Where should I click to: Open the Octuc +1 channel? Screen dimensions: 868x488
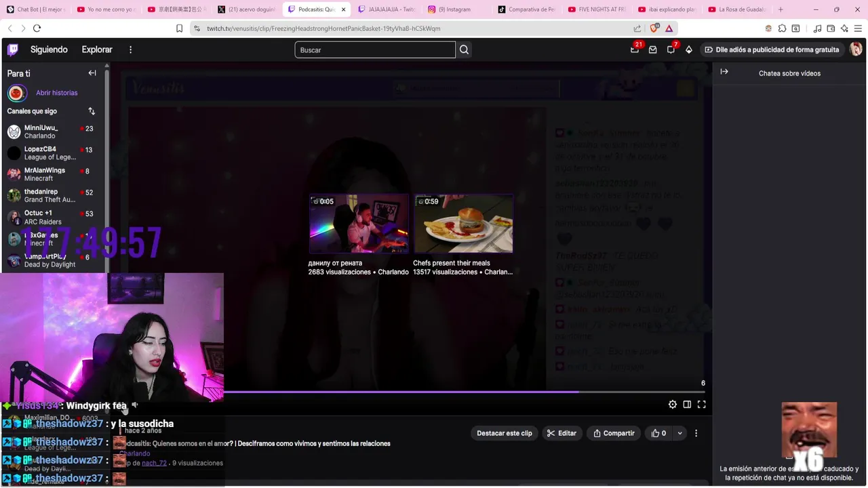pos(51,217)
